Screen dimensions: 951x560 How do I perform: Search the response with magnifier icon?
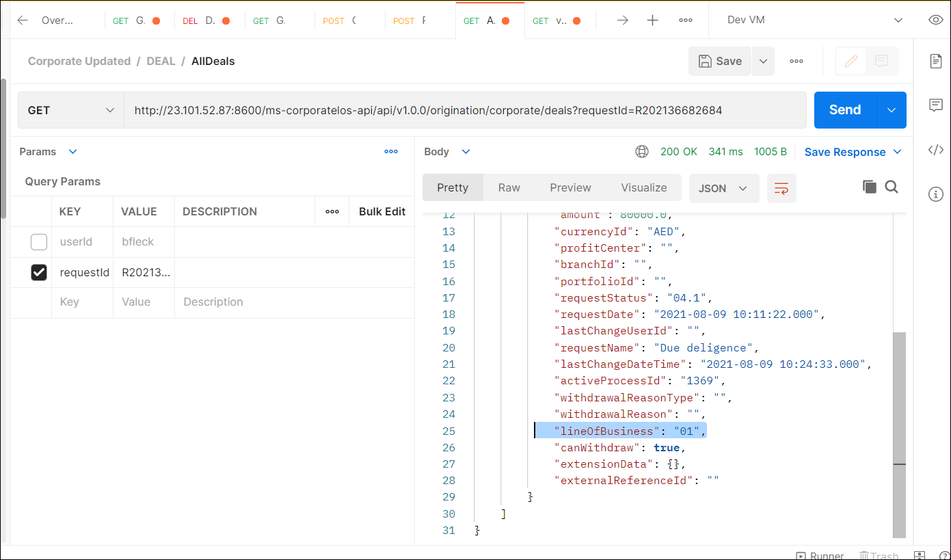click(x=892, y=187)
